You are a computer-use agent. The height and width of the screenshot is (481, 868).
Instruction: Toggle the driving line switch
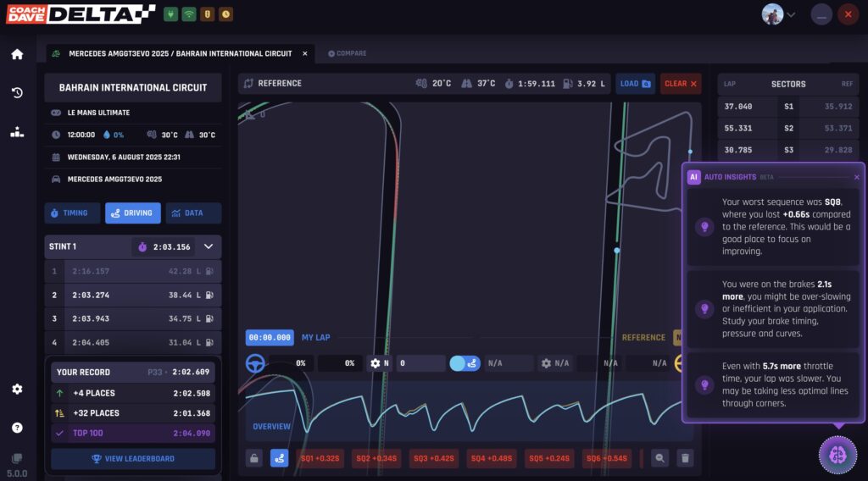tap(465, 363)
